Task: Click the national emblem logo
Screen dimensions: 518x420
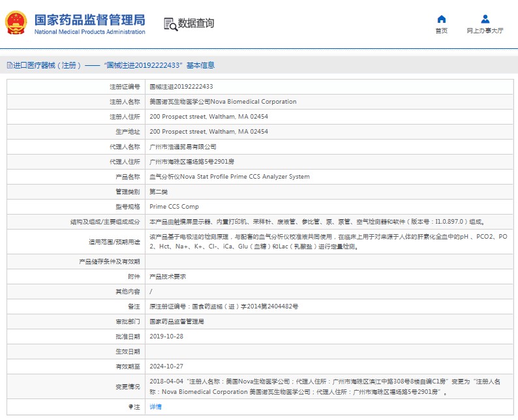Action: (x=16, y=23)
